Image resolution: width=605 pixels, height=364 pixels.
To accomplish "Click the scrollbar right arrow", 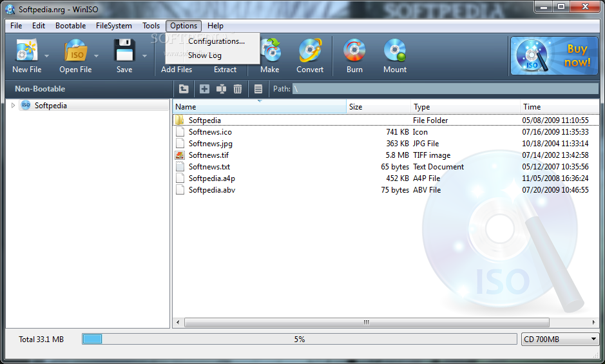I will click(593, 322).
